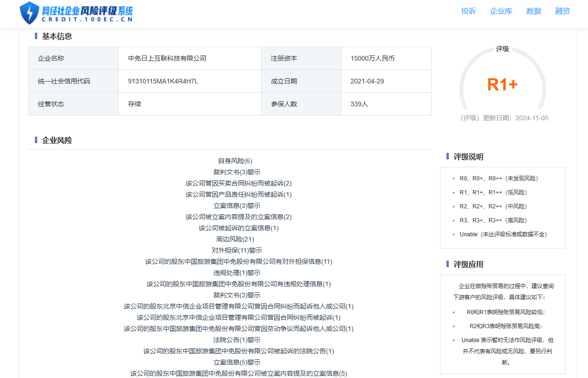Open the 对外担保(11)警示 section
588x378 pixels.
[x=237, y=250]
